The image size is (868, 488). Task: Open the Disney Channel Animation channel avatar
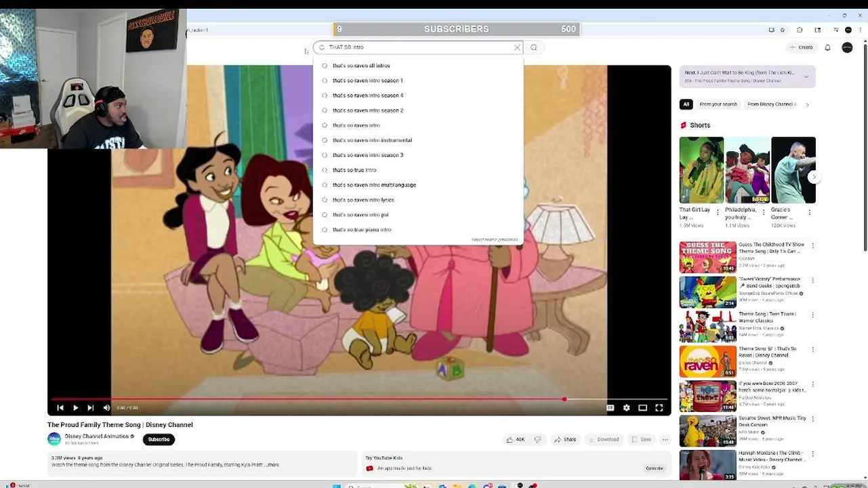click(x=54, y=439)
